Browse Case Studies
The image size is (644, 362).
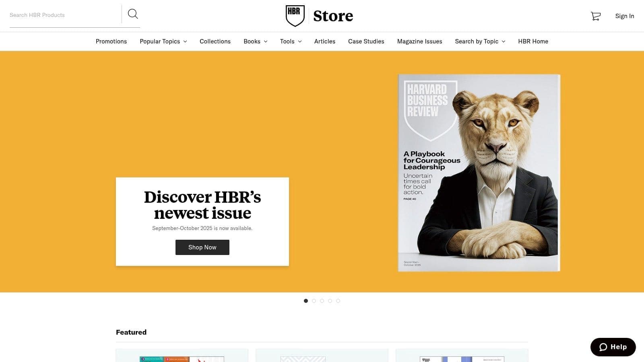pyautogui.click(x=366, y=41)
